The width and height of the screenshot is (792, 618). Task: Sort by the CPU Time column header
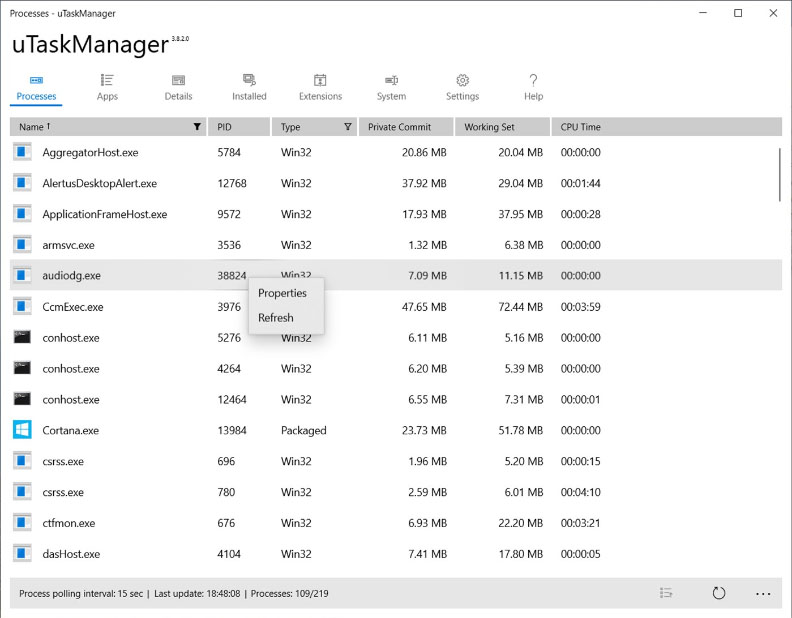(666, 127)
